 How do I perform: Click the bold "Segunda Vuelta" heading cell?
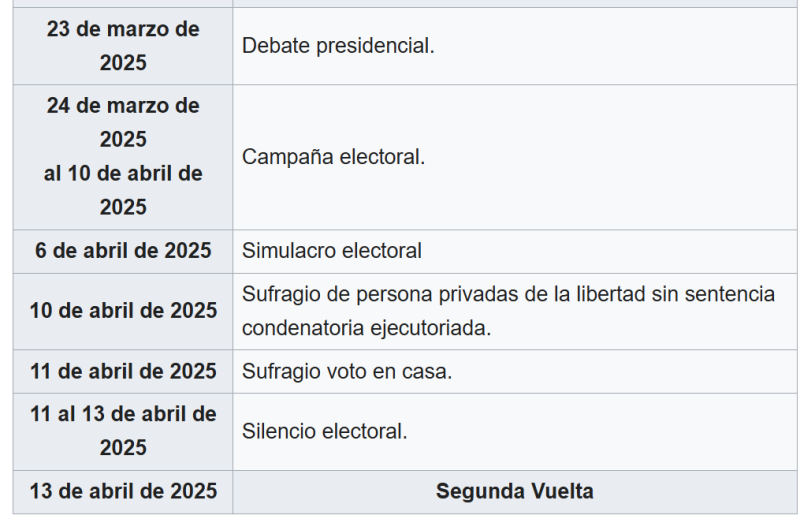tap(514, 492)
